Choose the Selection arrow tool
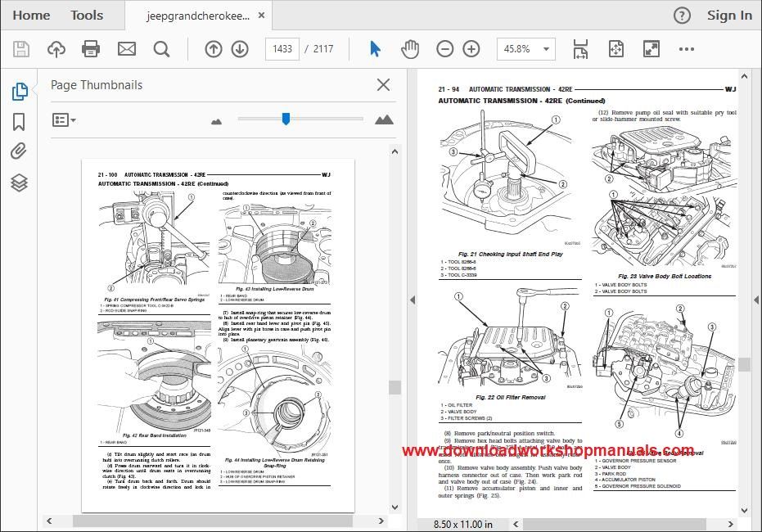Viewport: 762px width, 532px height. point(375,49)
